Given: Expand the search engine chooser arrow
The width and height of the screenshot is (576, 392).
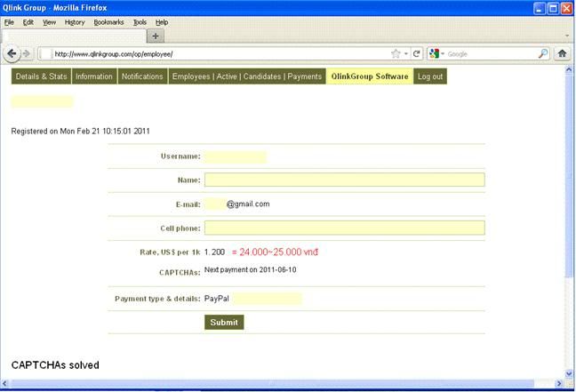Looking at the screenshot, I should [443, 54].
